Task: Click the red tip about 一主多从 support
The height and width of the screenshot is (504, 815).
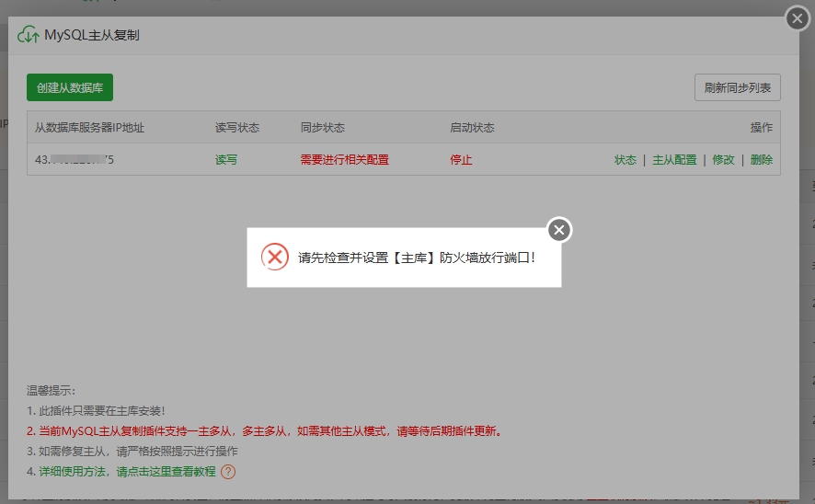Action: [x=264, y=430]
